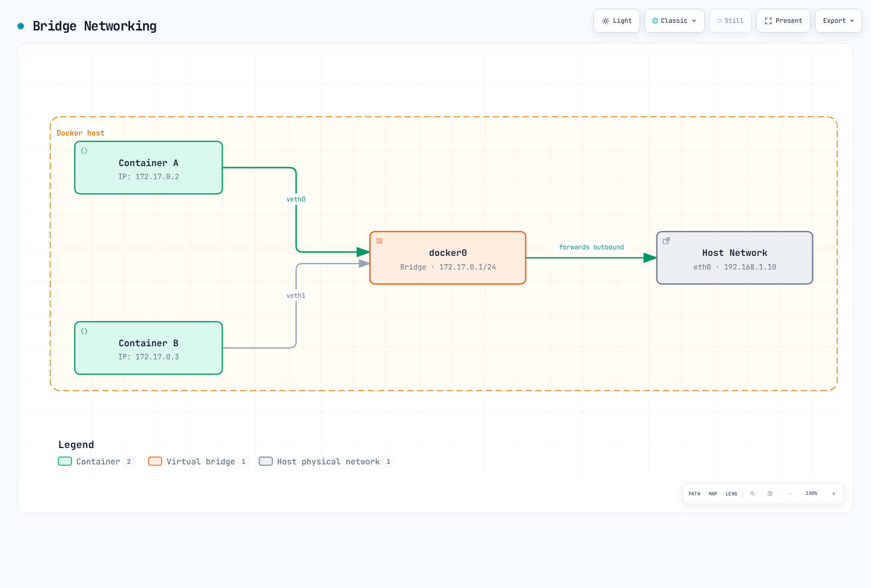Select the docker0 bridge node
Screen dimensions: 871x588
tap(448, 258)
